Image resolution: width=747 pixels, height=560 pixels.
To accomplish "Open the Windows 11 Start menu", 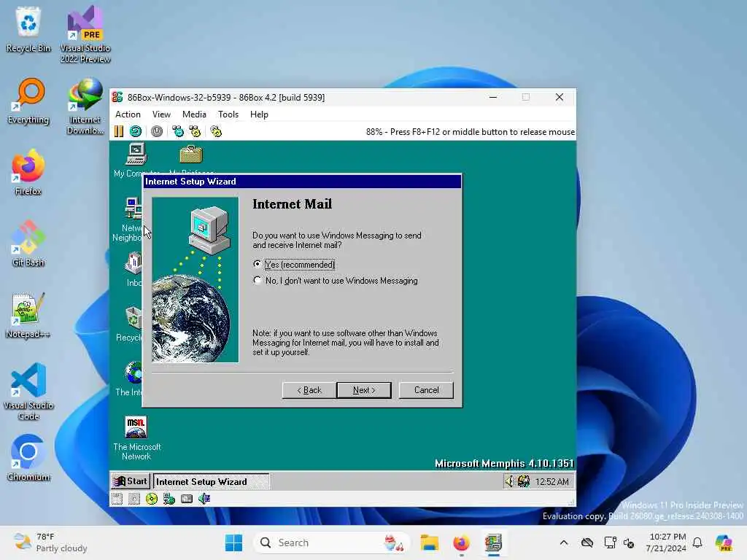I will 234,542.
